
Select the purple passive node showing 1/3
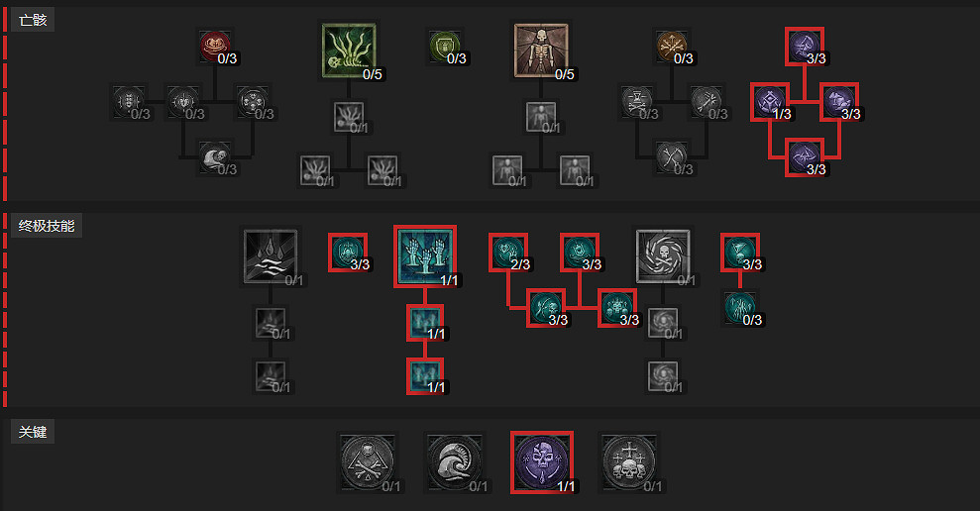(x=769, y=102)
